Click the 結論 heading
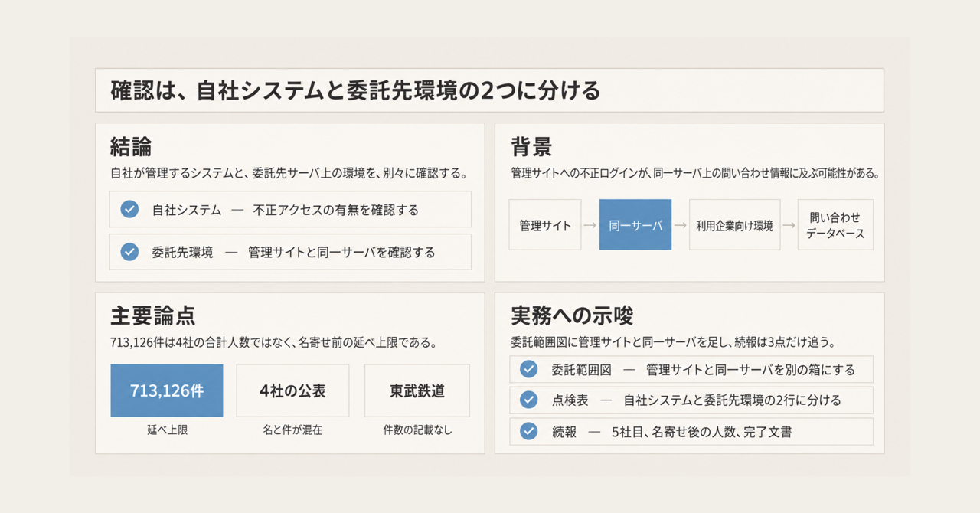Image resolution: width=980 pixels, height=513 pixels. (x=131, y=147)
